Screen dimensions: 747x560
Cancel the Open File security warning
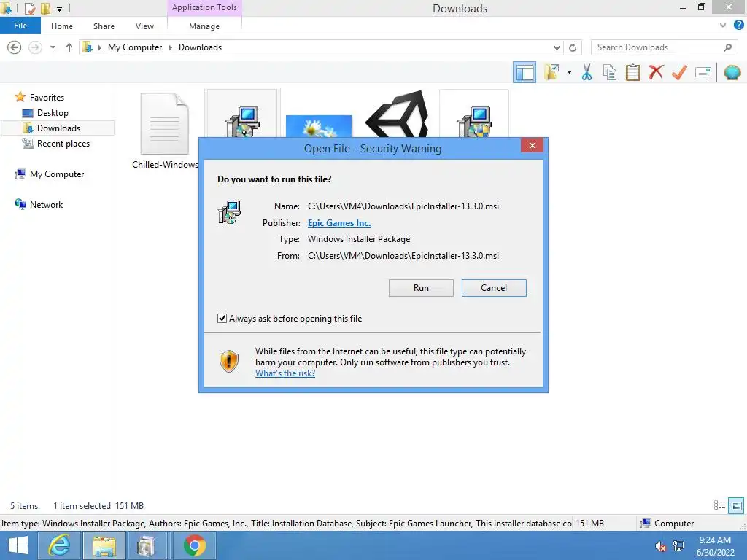[x=494, y=287]
